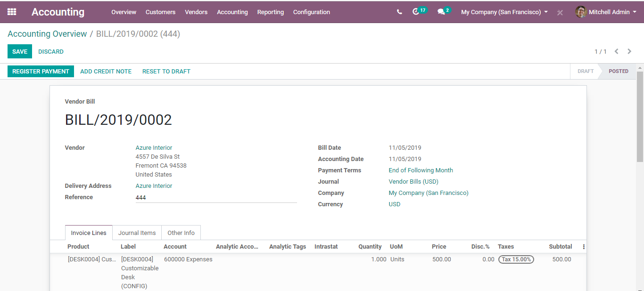The image size is (644, 291).
Task: Go to previous record with left chevron
Action: pos(616,51)
